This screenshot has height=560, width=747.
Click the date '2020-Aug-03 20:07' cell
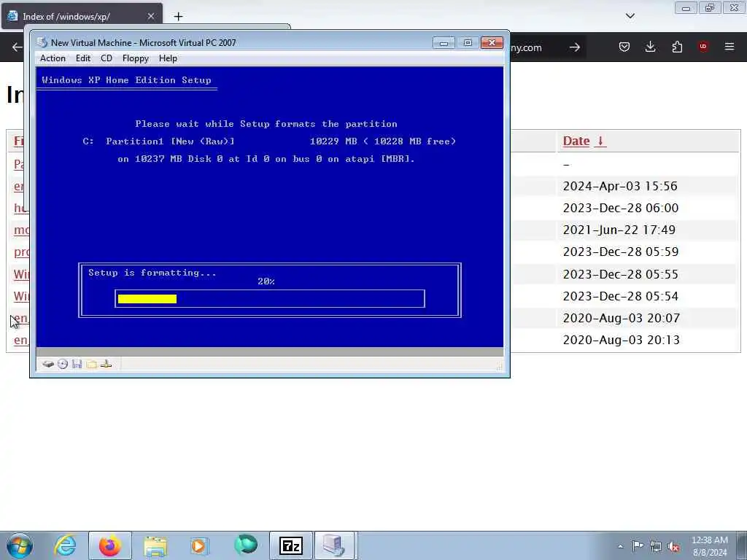[622, 318]
